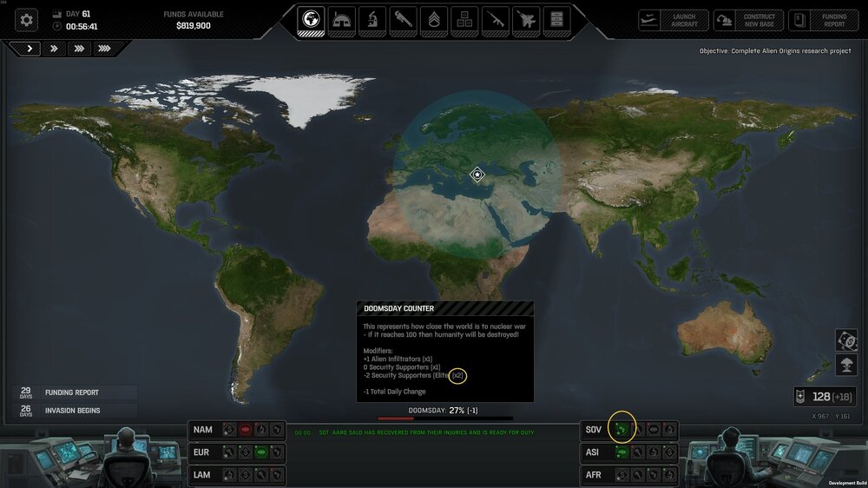The width and height of the screenshot is (868, 488).
Task: Open the Archives filing cabinet tab
Action: (557, 21)
